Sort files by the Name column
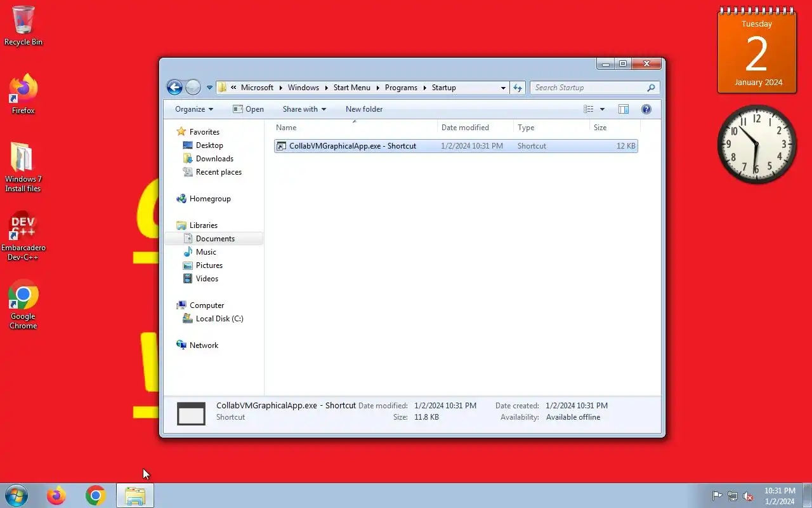The width and height of the screenshot is (812, 508). (x=355, y=128)
